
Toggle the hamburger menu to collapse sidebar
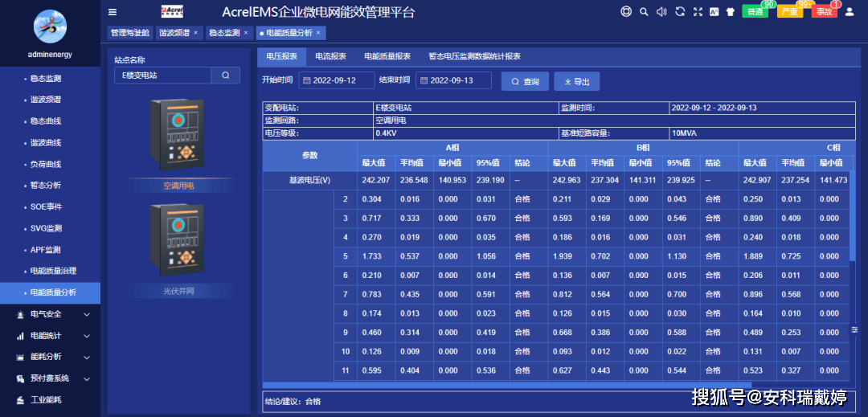113,11
